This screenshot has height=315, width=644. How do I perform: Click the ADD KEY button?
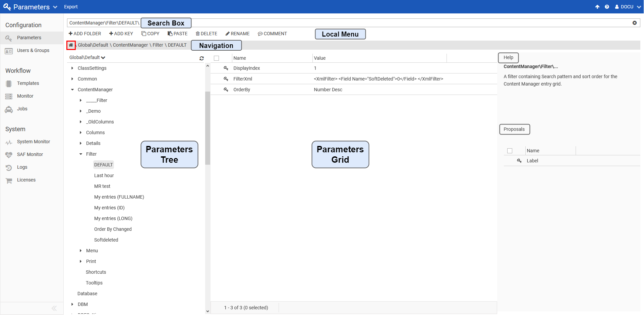click(x=121, y=34)
